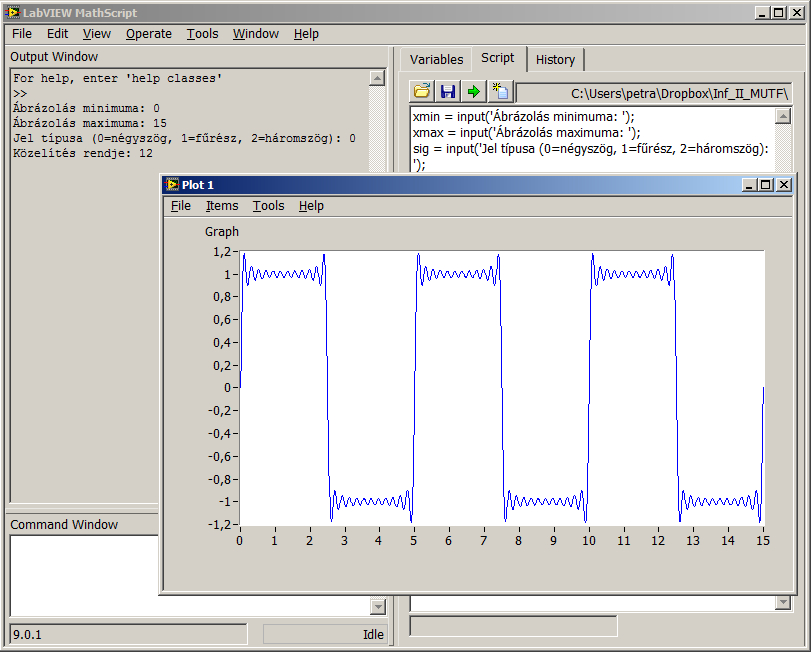
Task: Select the Script tab
Action: point(498,58)
